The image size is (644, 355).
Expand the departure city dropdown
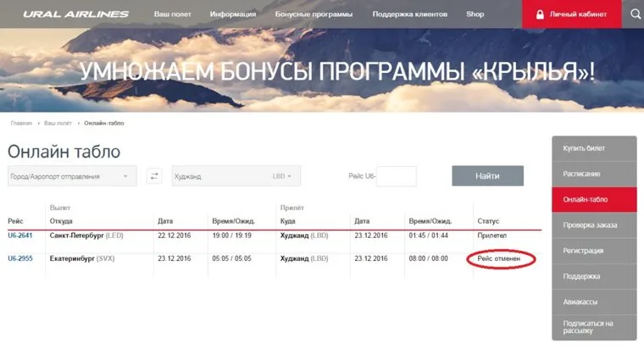(x=71, y=176)
